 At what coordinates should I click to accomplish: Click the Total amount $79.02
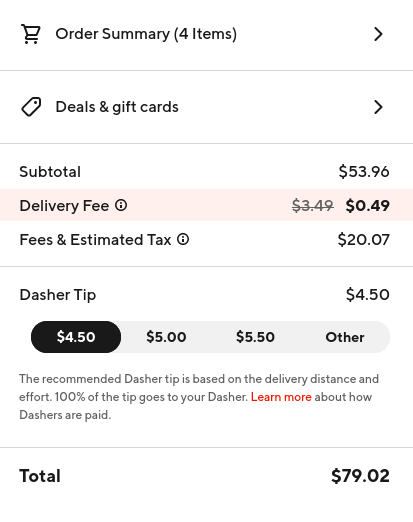pos(360,476)
